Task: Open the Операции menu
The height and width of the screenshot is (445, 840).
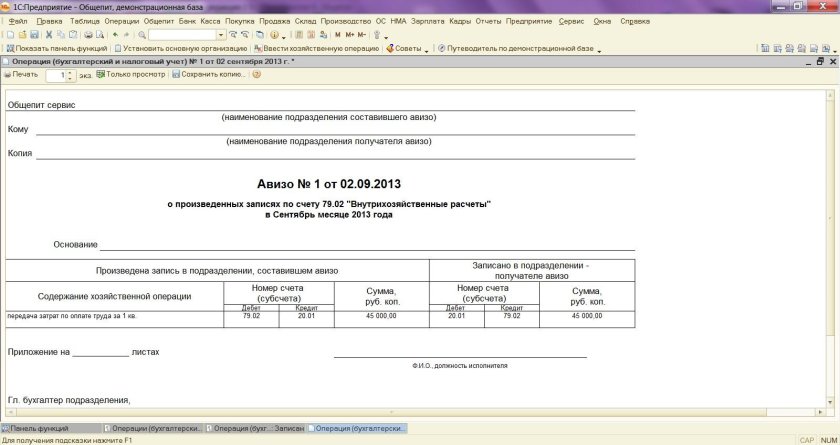Action: pyautogui.click(x=121, y=21)
